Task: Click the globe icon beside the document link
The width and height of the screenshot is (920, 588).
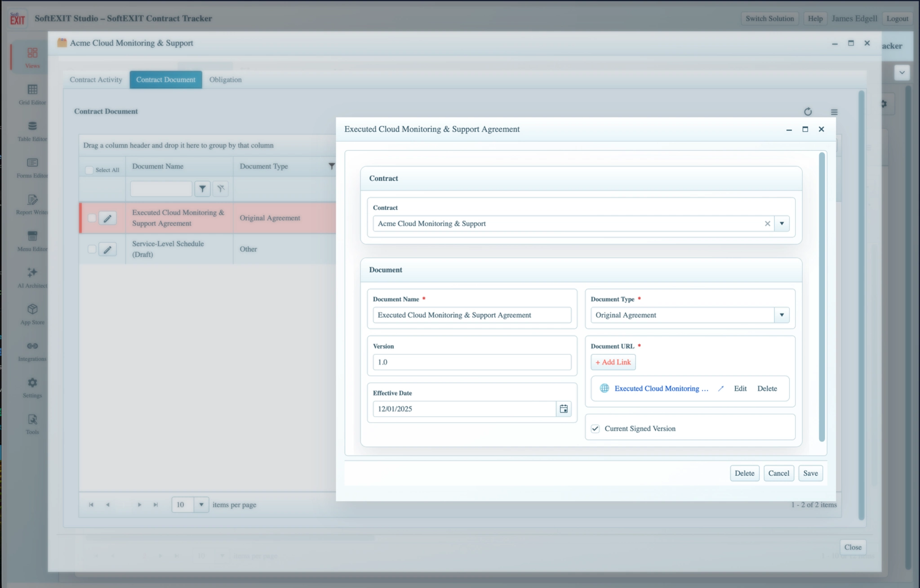Action: [x=604, y=388]
